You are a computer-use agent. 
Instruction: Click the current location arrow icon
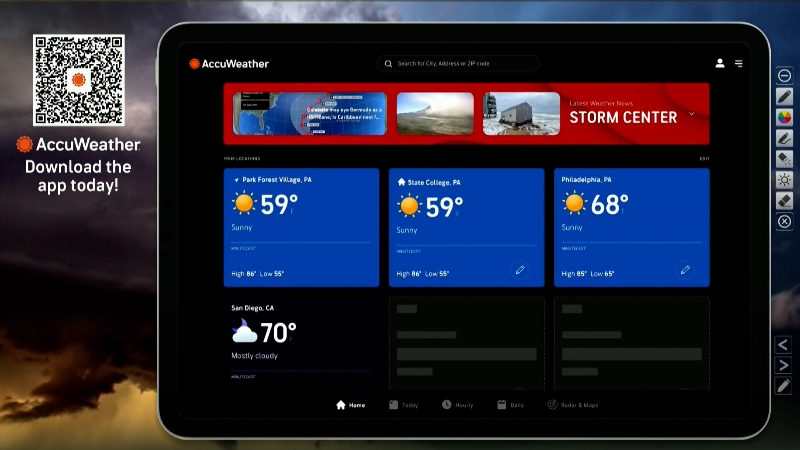[236, 180]
